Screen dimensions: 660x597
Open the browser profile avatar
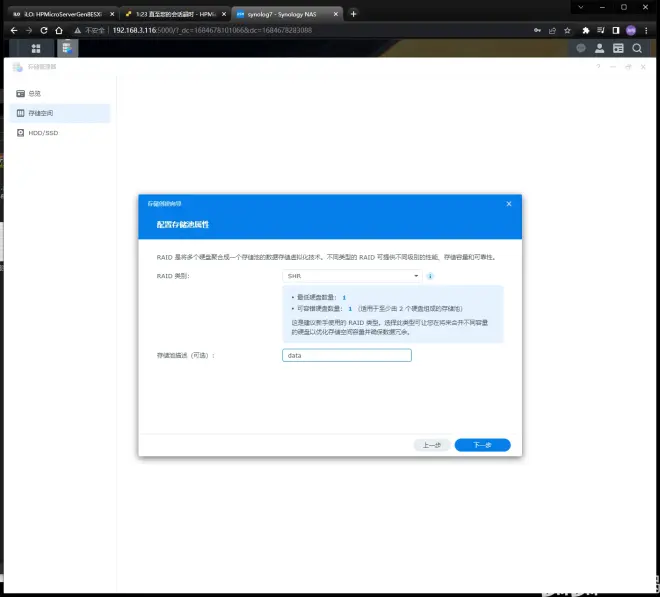[x=631, y=30]
